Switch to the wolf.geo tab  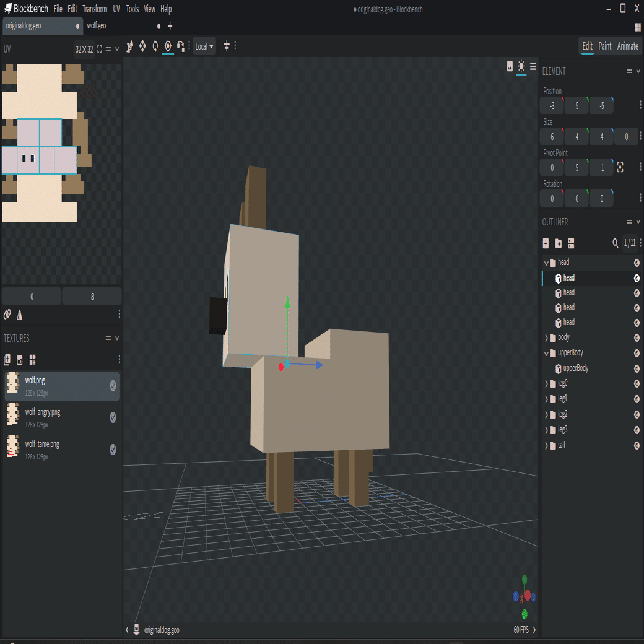(x=97, y=26)
